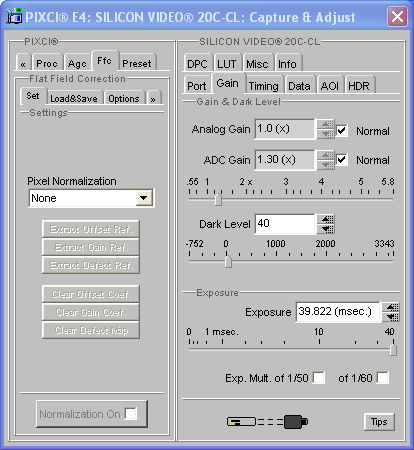This screenshot has height=450, width=414.
Task: Decrease Exposure with down stepper arrow
Action: pyautogui.click(x=392, y=317)
